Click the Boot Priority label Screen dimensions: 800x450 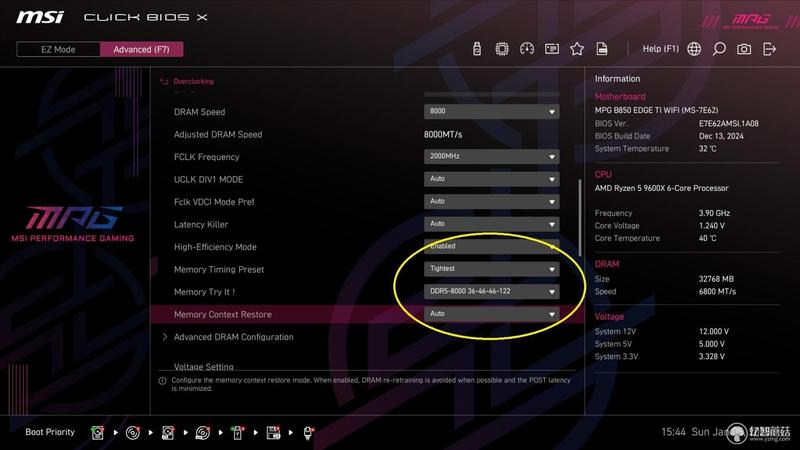pos(50,432)
